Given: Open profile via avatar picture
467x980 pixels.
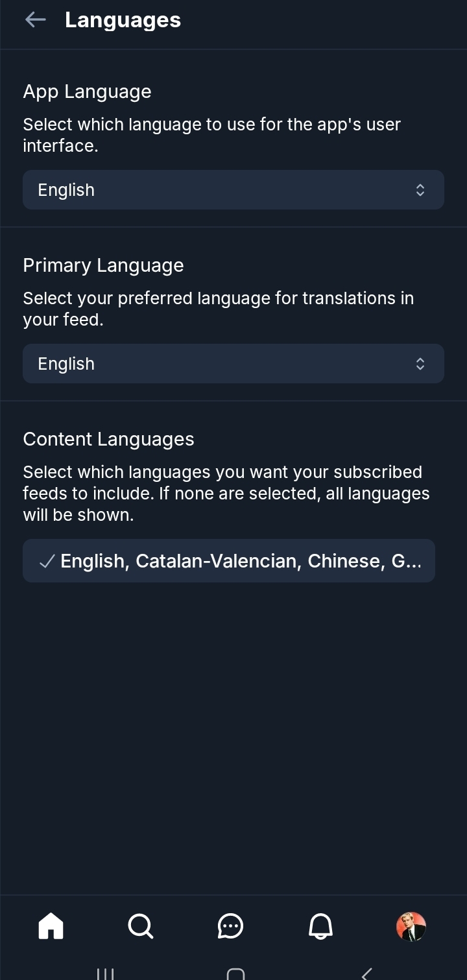Looking at the screenshot, I should (411, 926).
